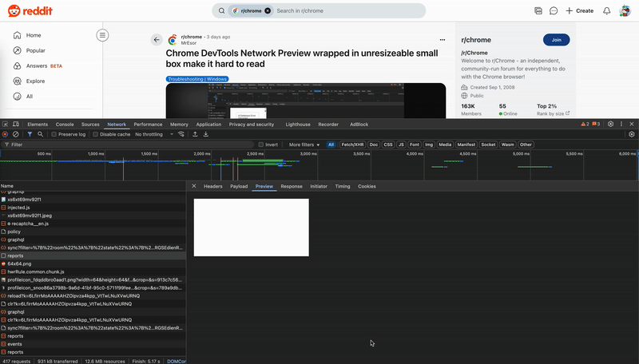
Task: Clear the network log
Action: click(15, 134)
